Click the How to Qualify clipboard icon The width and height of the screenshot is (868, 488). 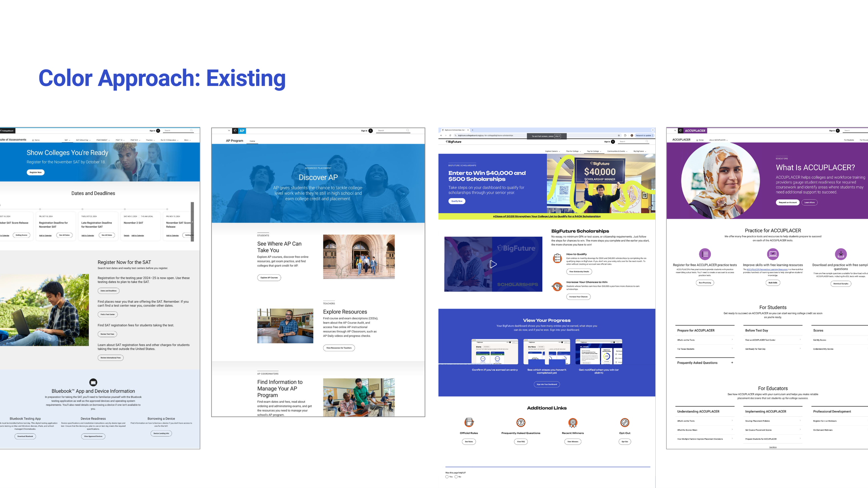coord(557,258)
